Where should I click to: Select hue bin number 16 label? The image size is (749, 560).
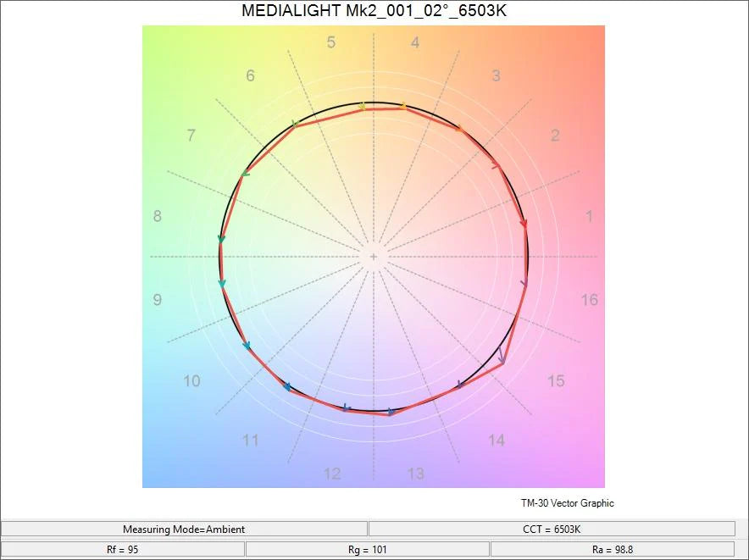tap(589, 299)
